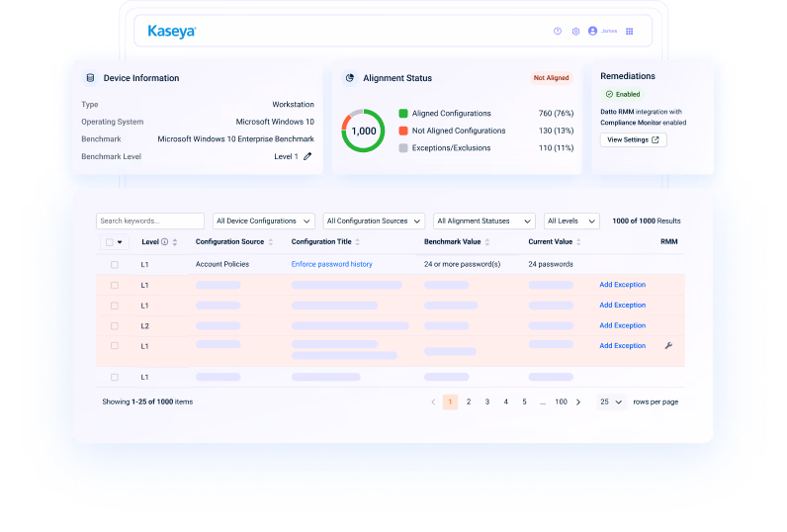
Task: Click the Level column info icon
Action: pyautogui.click(x=165, y=242)
